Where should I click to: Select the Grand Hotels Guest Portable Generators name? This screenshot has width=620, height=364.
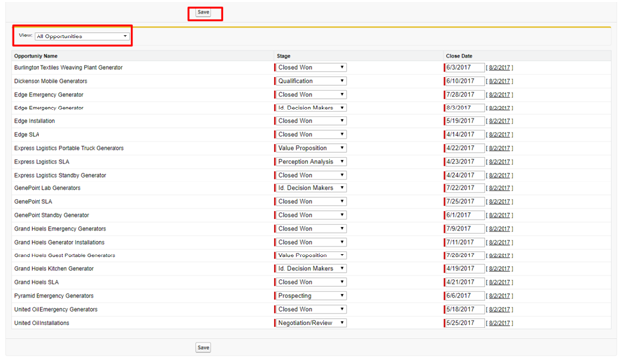tap(64, 255)
